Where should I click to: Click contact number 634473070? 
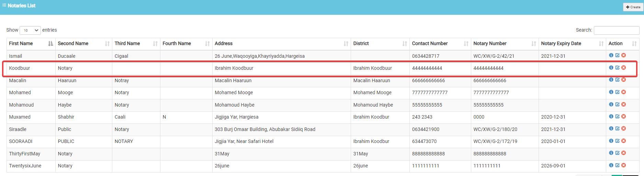pyautogui.click(x=425, y=141)
